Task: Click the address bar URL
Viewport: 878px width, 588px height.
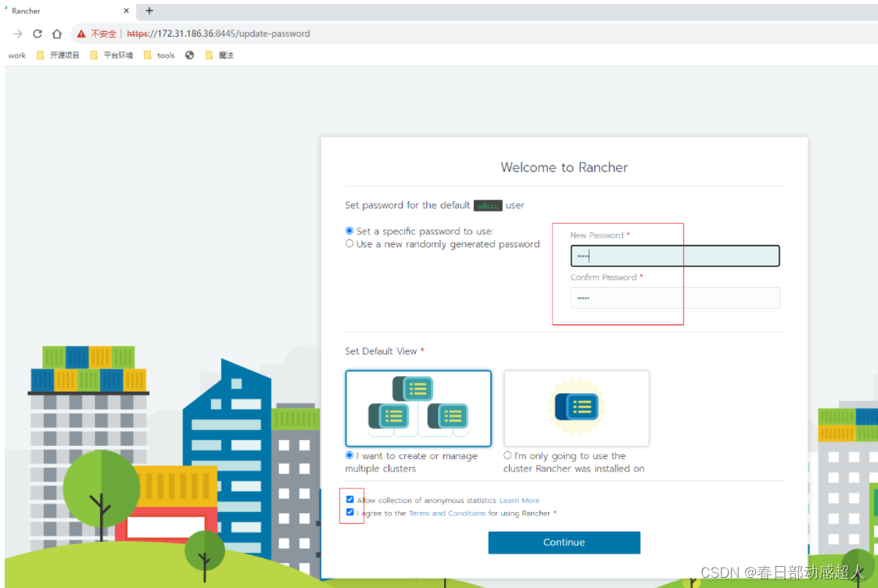Action: tap(218, 34)
